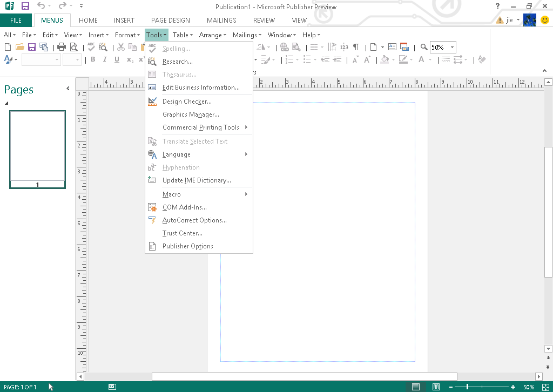Open the jie account dropdown
The width and height of the screenshot is (553, 392).
coord(518,20)
